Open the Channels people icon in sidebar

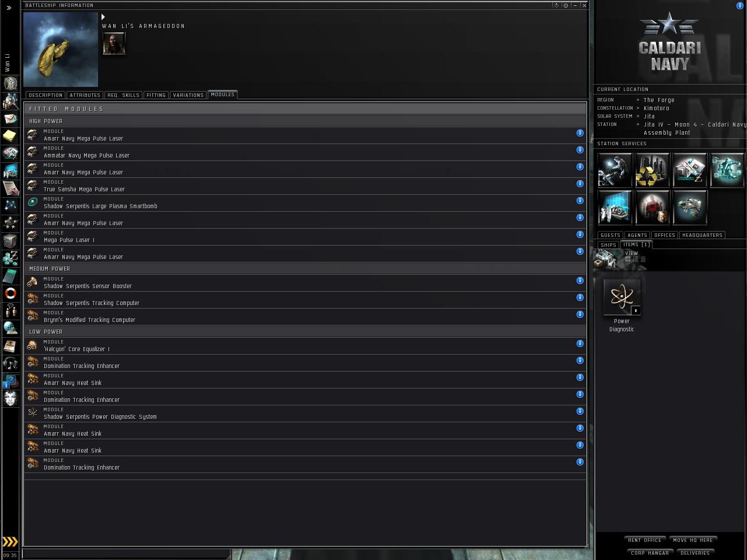click(11, 310)
